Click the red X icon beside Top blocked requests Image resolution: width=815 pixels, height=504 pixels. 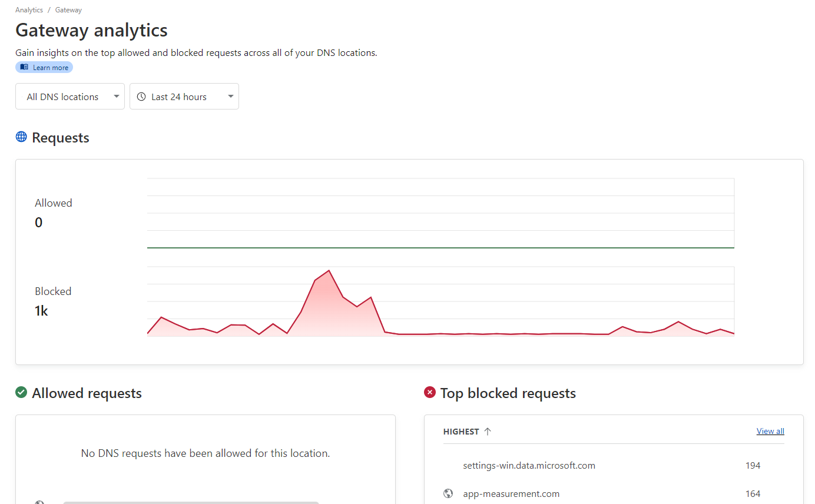pos(430,393)
